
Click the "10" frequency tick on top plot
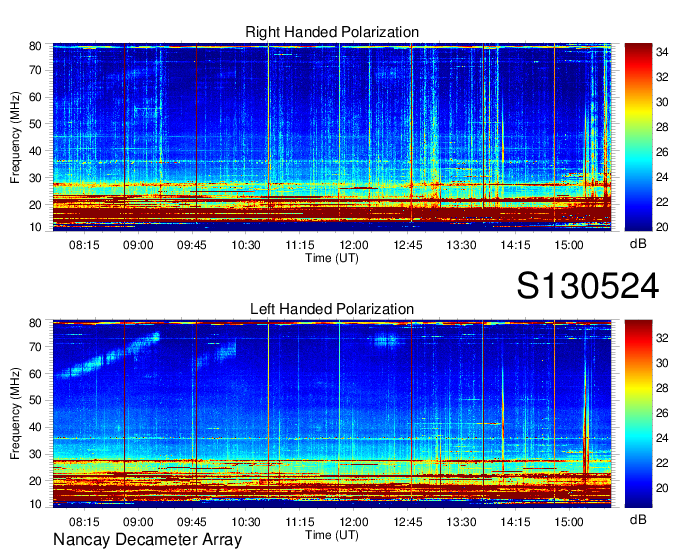(35, 227)
